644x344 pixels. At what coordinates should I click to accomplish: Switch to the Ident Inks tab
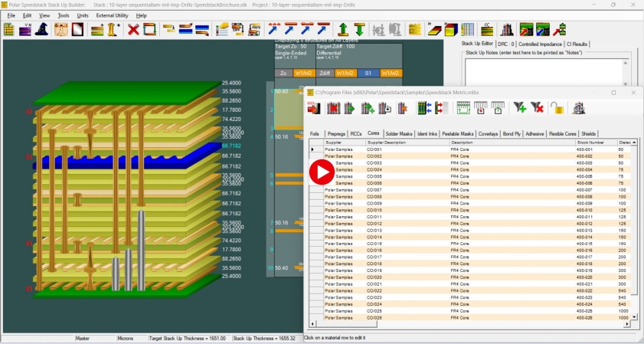point(427,134)
